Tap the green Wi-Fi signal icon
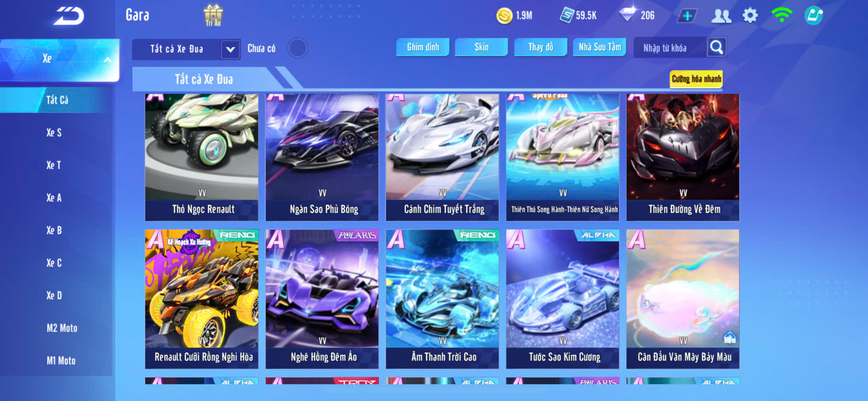Image resolution: width=868 pixels, height=401 pixels. tap(781, 15)
